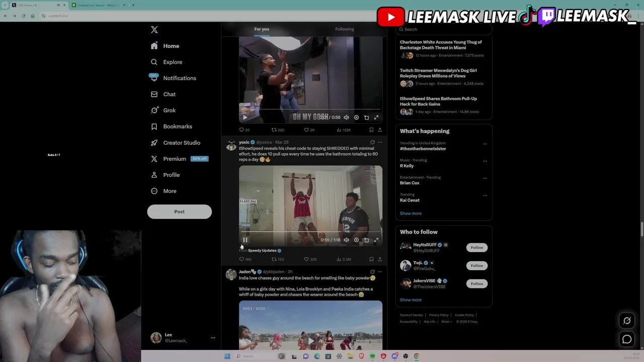Viewport: 644px width, 362px height.
Task: Follow HeyItsRUFF
Action: (477, 247)
